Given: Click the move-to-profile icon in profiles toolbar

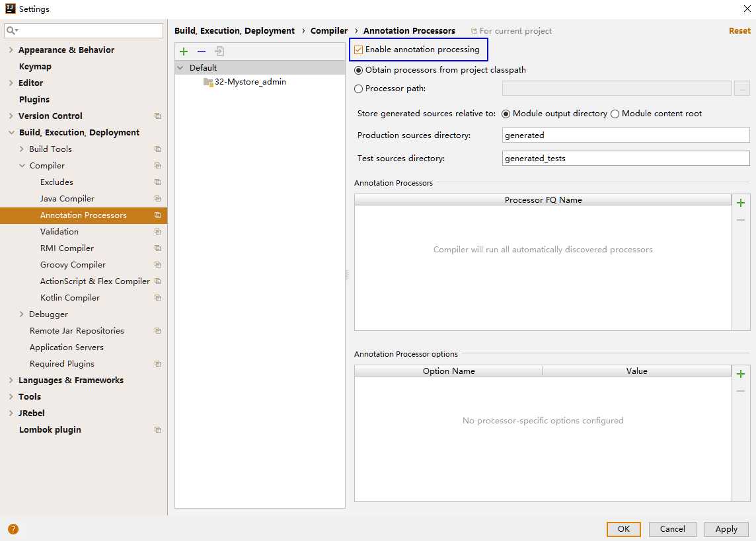Looking at the screenshot, I should coord(219,52).
